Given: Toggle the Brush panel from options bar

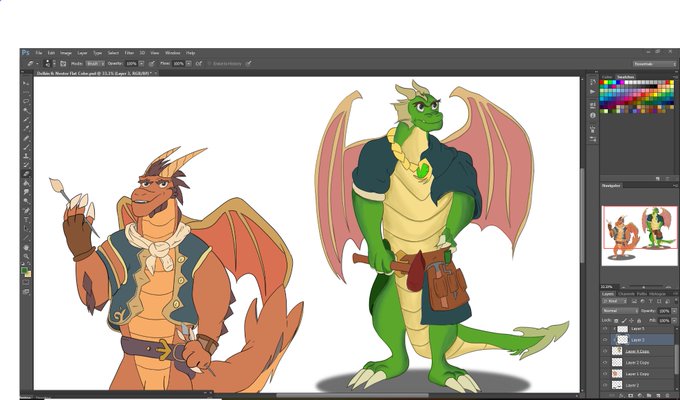Looking at the screenshot, I should click(63, 63).
